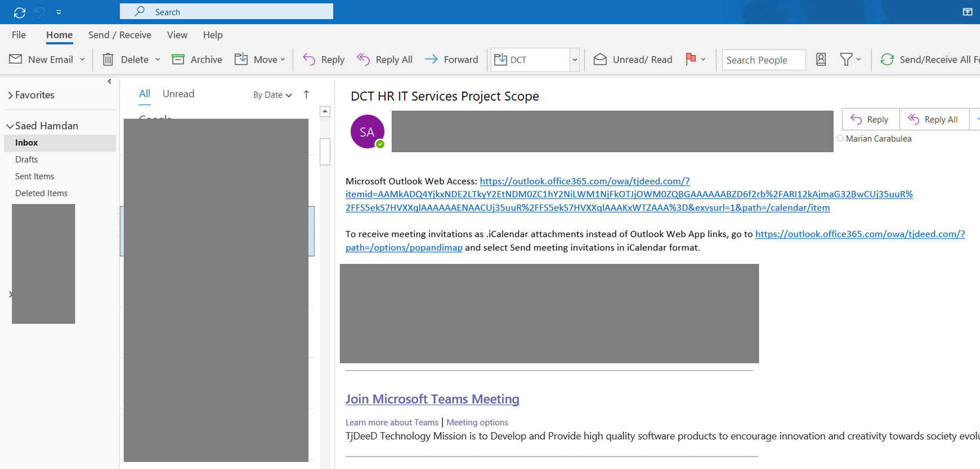Click Marian Carabulea's presence indicator
The image size is (980, 469).
841,139
